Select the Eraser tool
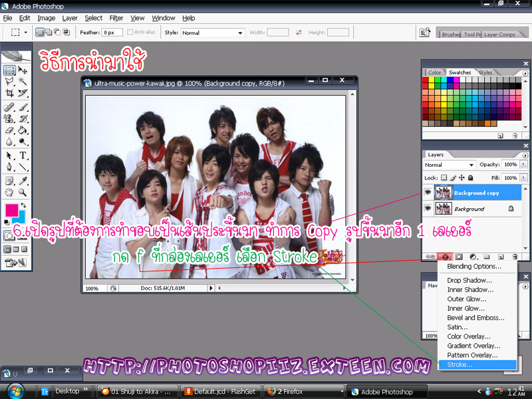The image size is (532, 399). coord(9,130)
